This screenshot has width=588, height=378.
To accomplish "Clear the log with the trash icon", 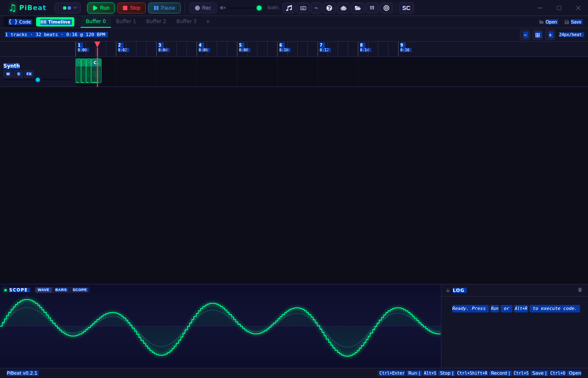I will coord(580,290).
